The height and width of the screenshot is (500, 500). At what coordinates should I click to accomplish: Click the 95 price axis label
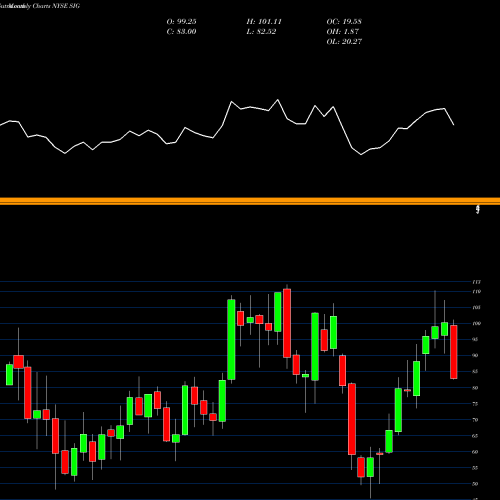click(x=475, y=339)
